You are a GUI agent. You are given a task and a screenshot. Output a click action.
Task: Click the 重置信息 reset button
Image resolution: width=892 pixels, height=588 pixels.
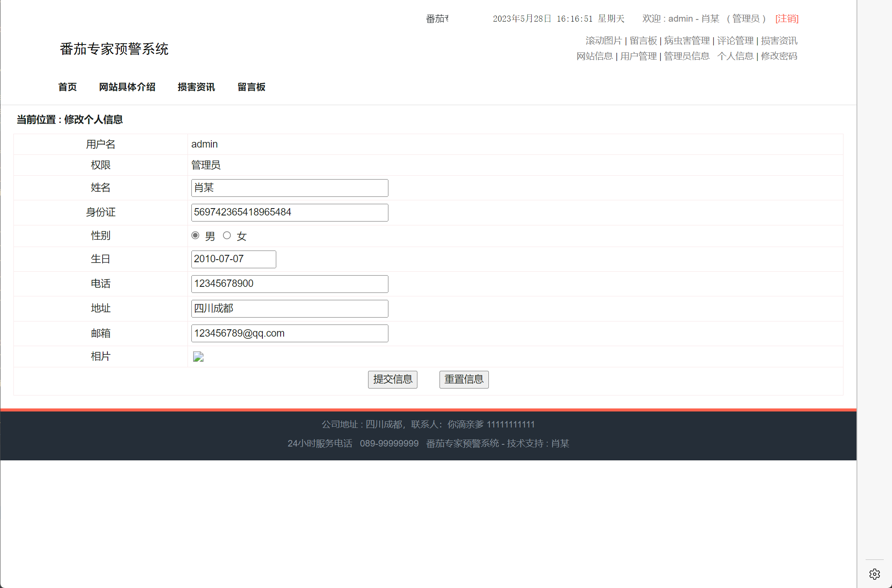(x=464, y=379)
